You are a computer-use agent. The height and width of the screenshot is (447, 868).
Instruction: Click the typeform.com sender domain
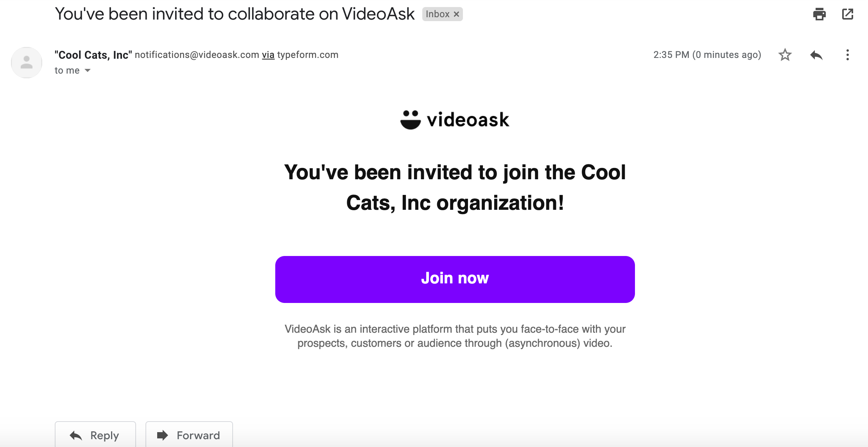coord(308,55)
